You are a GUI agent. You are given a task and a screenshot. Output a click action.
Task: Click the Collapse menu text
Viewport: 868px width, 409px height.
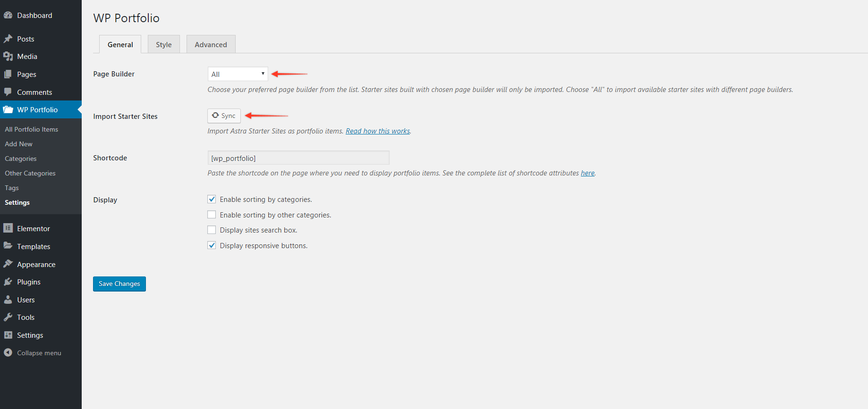tap(39, 353)
